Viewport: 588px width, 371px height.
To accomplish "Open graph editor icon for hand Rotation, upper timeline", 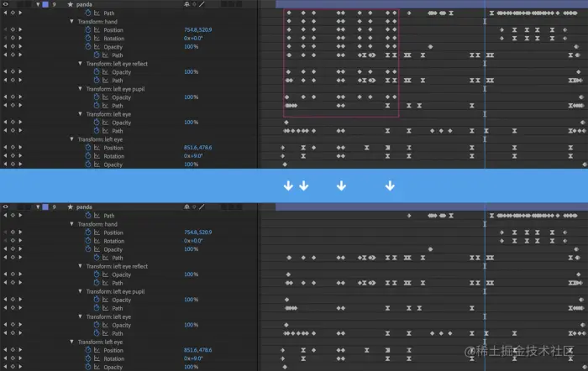I will click(x=97, y=39).
